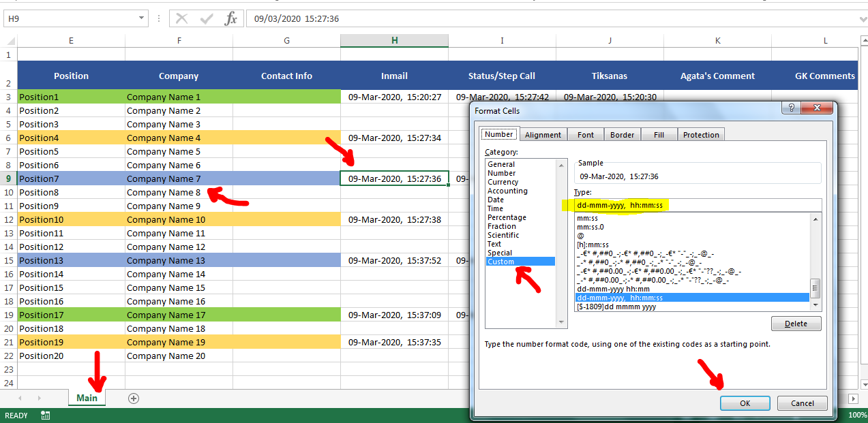
Task: Click the category list scroll up arrow
Action: [562, 165]
